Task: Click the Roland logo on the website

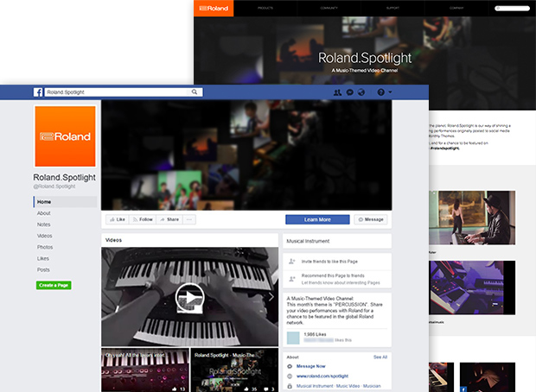Action: coord(214,8)
